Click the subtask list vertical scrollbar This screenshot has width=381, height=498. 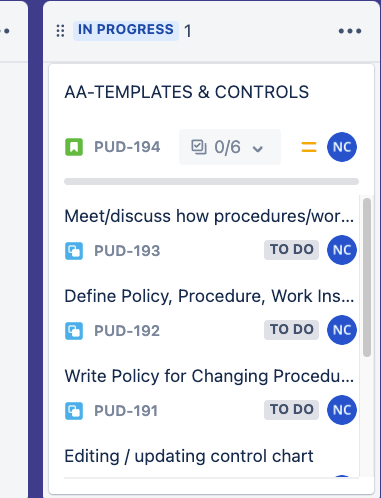367,277
